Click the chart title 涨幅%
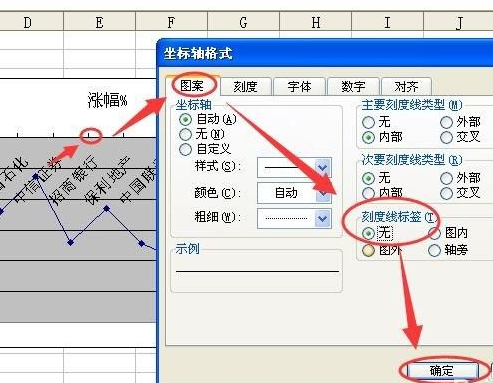 (107, 100)
